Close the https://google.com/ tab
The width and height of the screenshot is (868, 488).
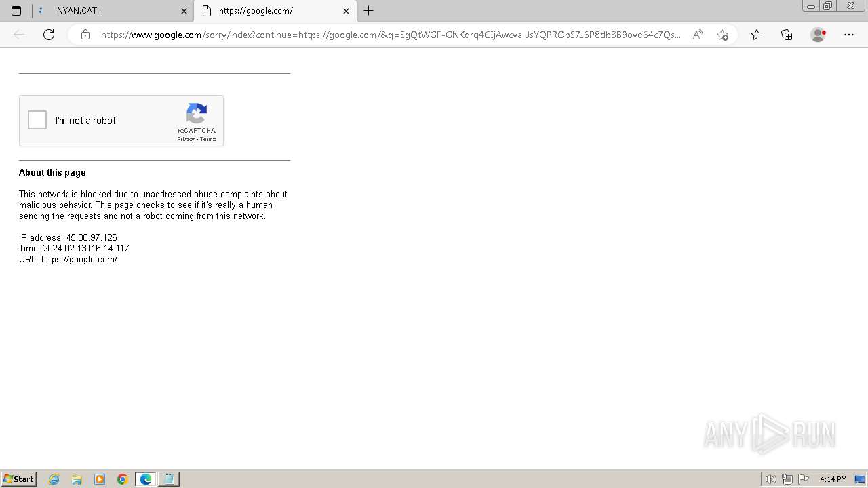click(346, 11)
